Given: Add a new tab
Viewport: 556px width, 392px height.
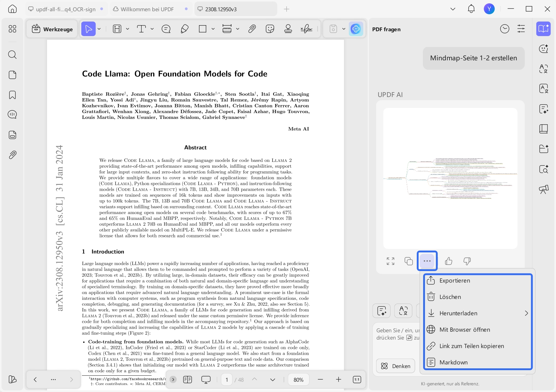Looking at the screenshot, I should [x=286, y=9].
